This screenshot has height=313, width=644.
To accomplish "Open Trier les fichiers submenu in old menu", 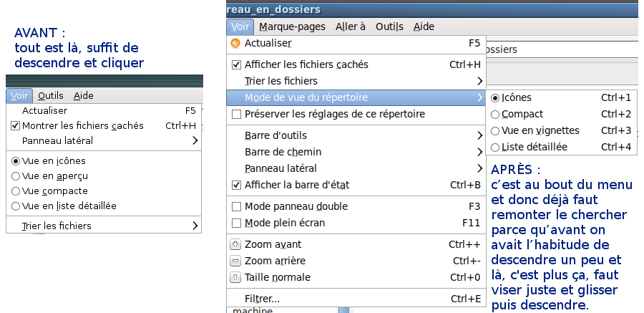I will (x=104, y=226).
